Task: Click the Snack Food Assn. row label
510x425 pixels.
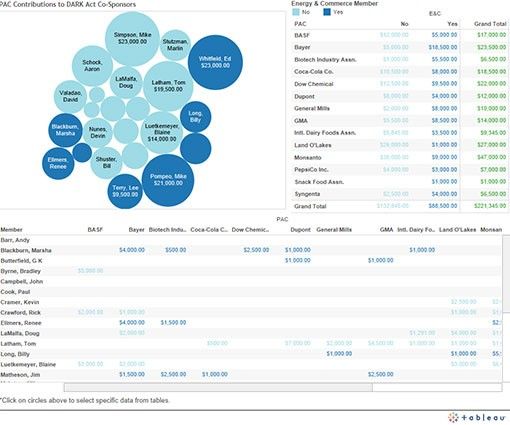Action: point(319,182)
